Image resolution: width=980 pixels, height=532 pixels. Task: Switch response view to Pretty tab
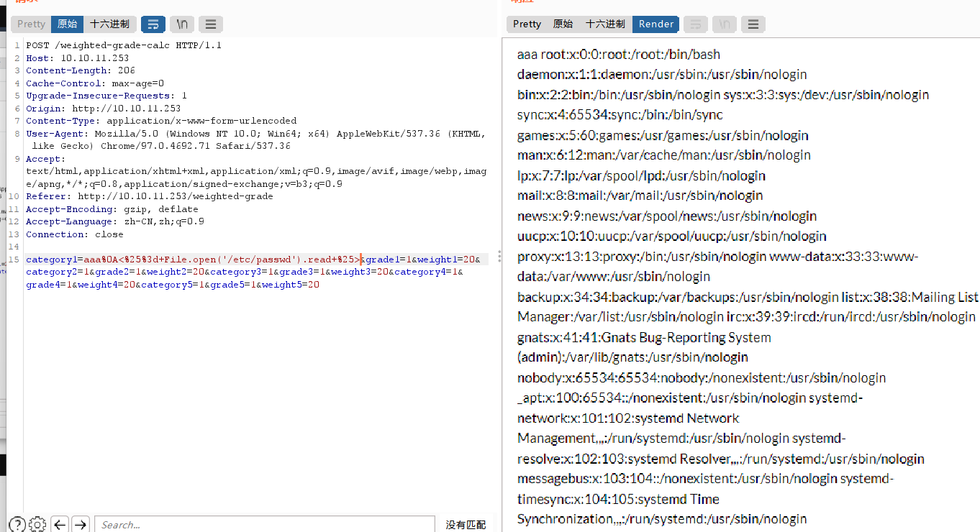527,24
